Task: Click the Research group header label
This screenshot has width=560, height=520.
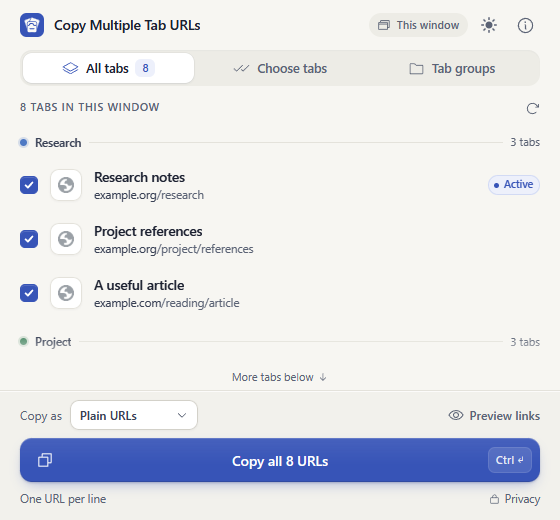Action: 58,143
